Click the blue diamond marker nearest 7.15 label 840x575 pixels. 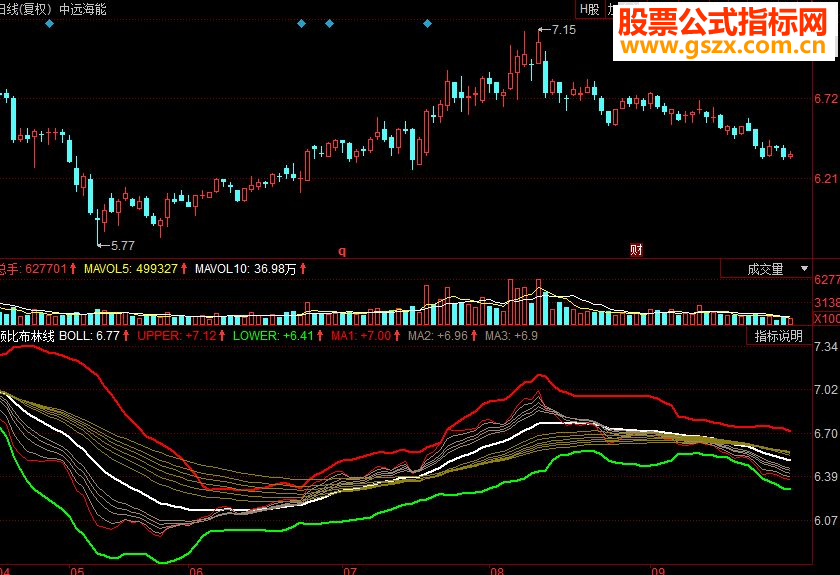(x=427, y=24)
